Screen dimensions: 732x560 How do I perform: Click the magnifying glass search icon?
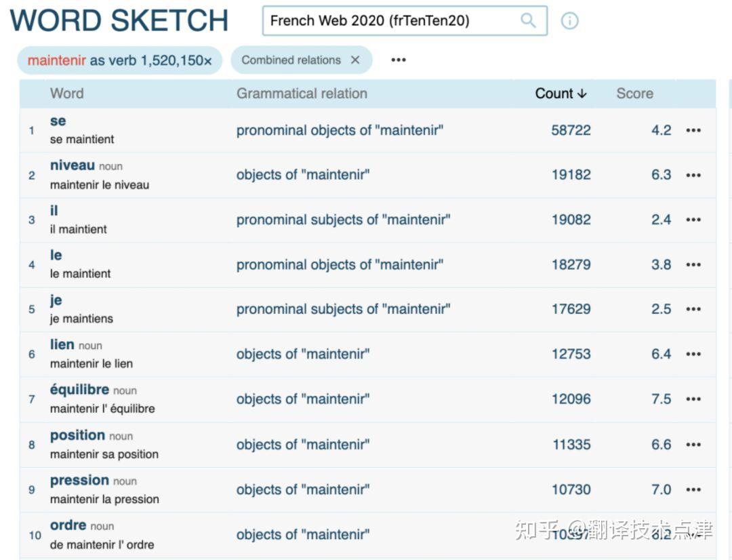528,20
